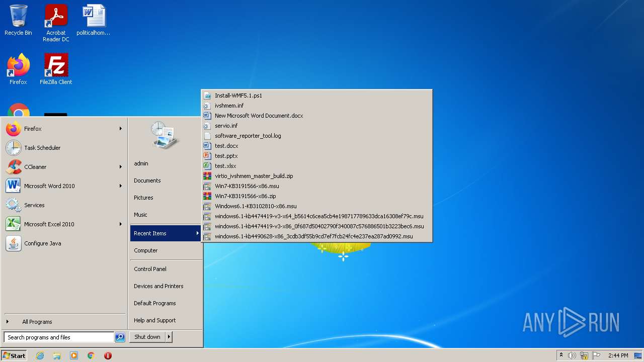Focus the Search programs and files box
The height and width of the screenshot is (362, 644).
(59, 337)
